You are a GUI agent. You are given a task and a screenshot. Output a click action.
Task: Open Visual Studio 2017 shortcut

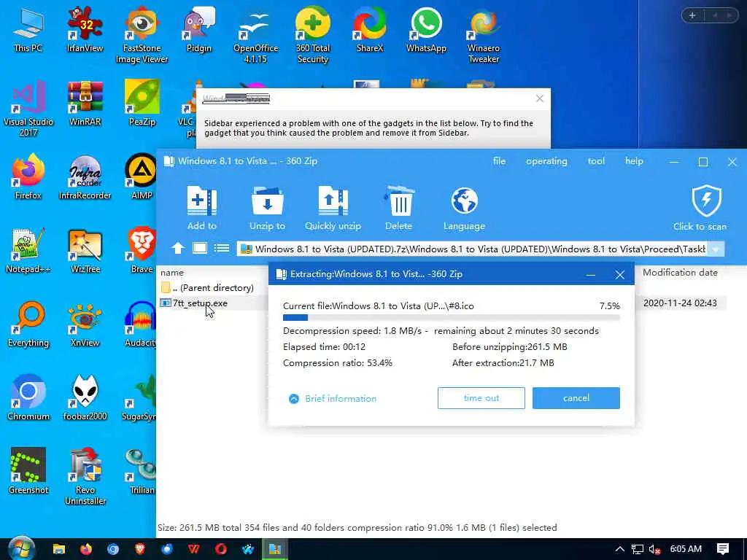(28, 109)
